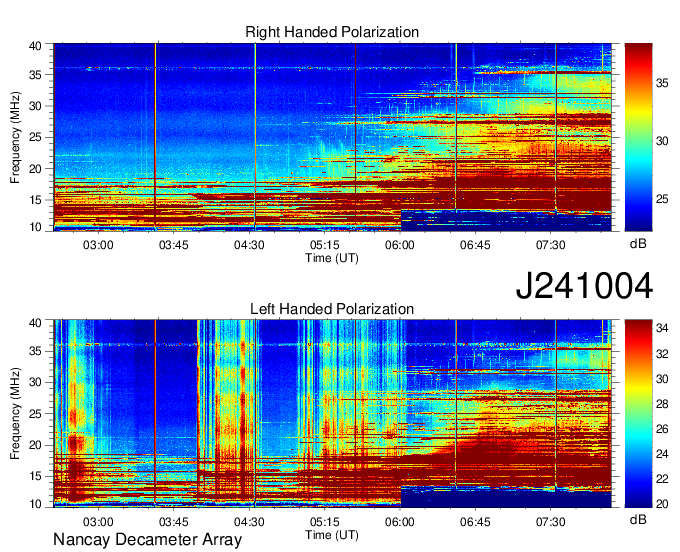Click the Left Handed Polarization title
680x552 pixels.
pos(332,309)
